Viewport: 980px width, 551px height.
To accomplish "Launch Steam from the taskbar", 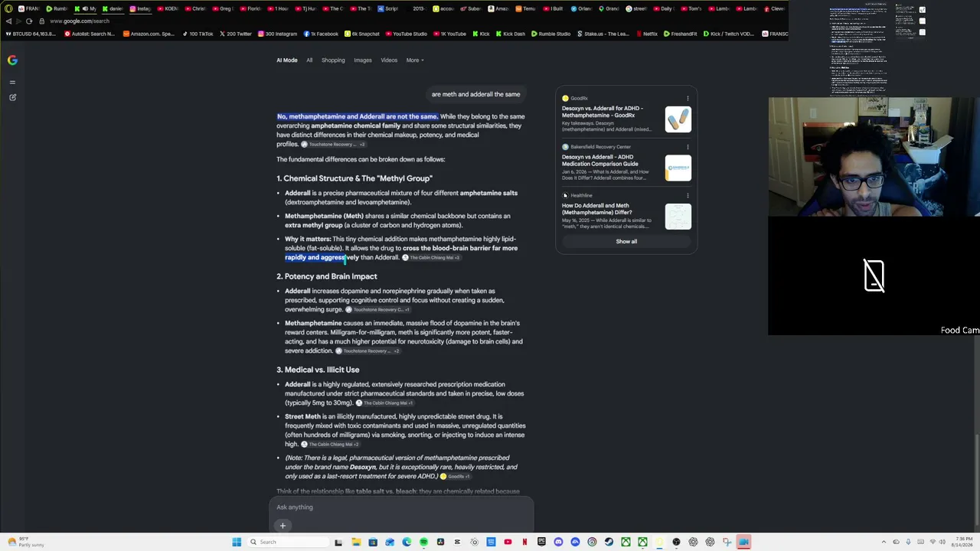I will point(609,542).
